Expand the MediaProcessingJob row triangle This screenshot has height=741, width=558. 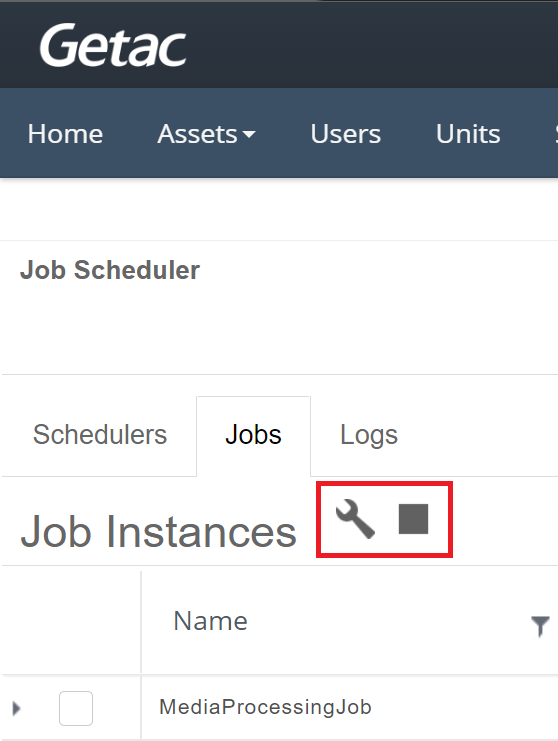point(16,708)
